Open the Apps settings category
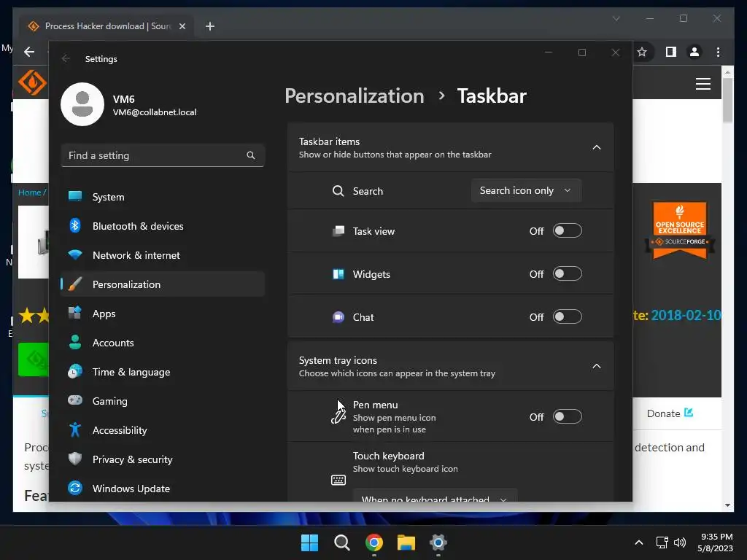747x560 pixels. [x=163, y=314]
